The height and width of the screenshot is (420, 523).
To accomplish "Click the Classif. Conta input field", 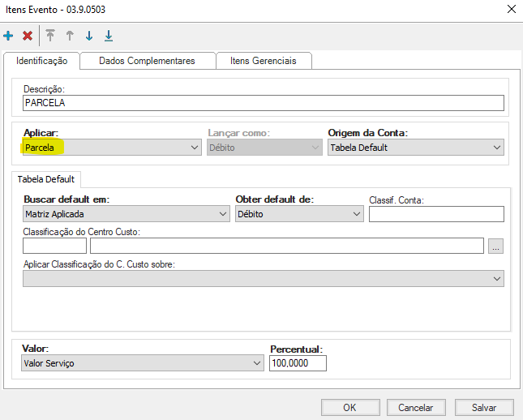I will coord(436,214).
